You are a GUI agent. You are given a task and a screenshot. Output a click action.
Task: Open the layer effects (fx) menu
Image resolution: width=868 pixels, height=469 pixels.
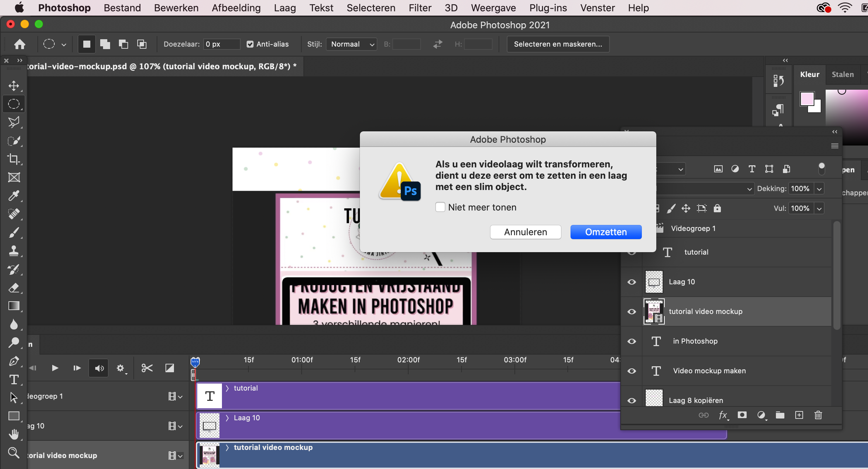coord(724,415)
